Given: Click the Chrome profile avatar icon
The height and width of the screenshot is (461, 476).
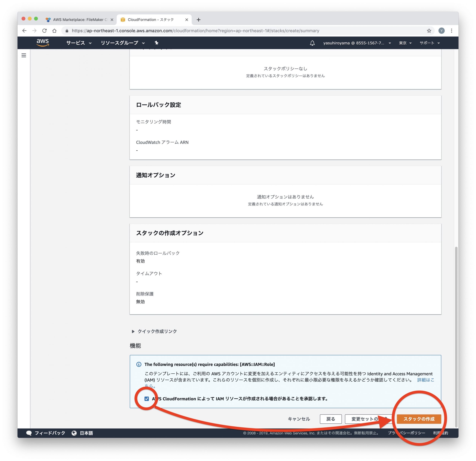Looking at the screenshot, I should (x=442, y=31).
